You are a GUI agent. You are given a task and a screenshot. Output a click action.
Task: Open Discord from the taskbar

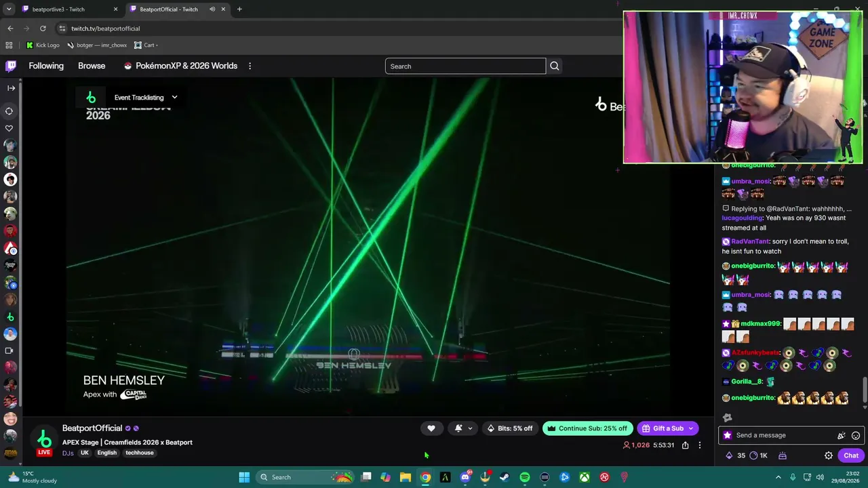tap(465, 477)
